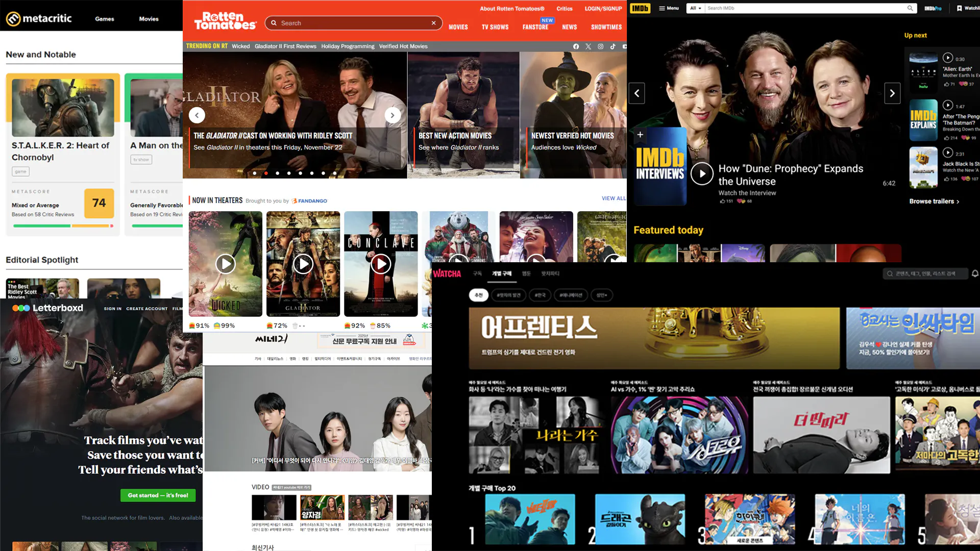Focus the Rotten Tomatoes search field

353,23
